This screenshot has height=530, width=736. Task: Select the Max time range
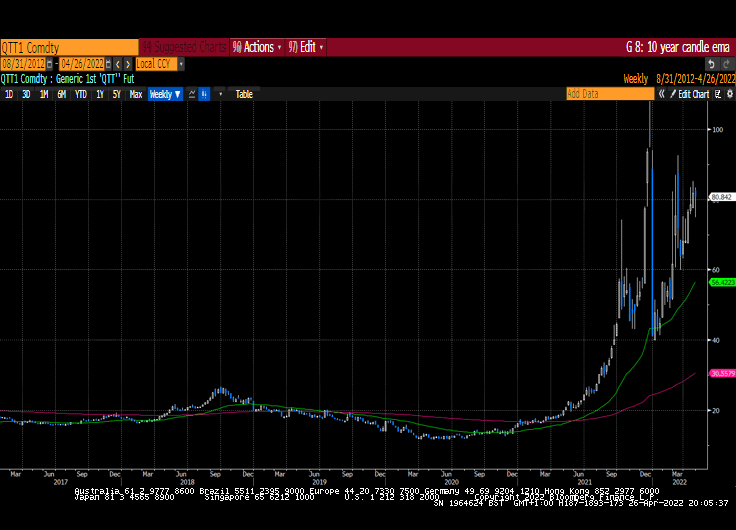pos(136,94)
